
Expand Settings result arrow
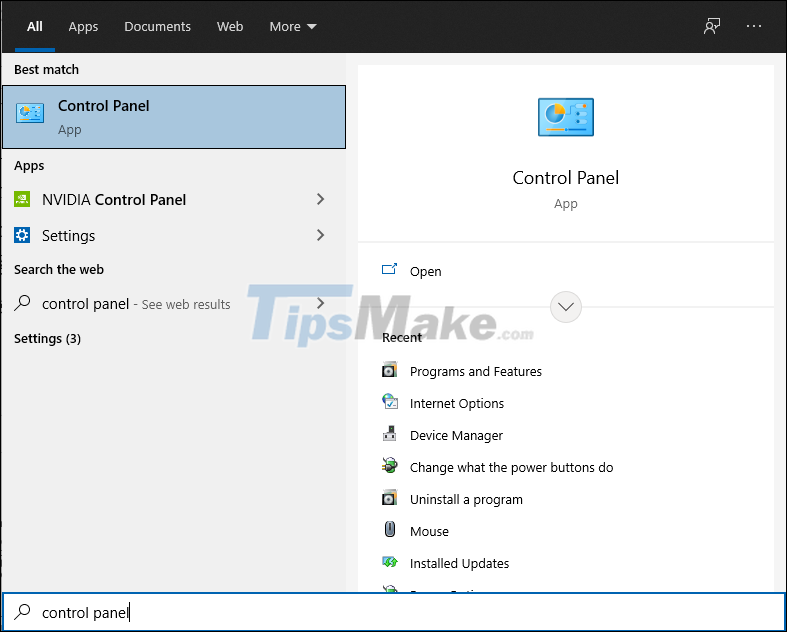pyautogui.click(x=320, y=235)
